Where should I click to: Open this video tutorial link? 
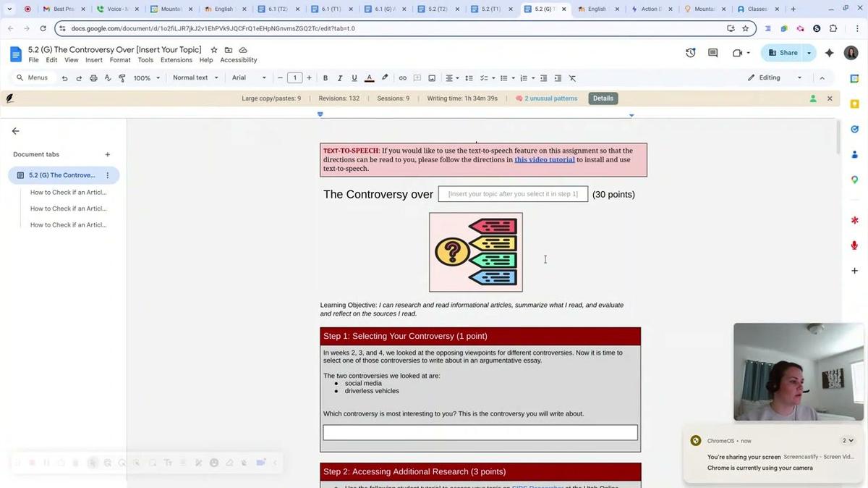pos(543,159)
